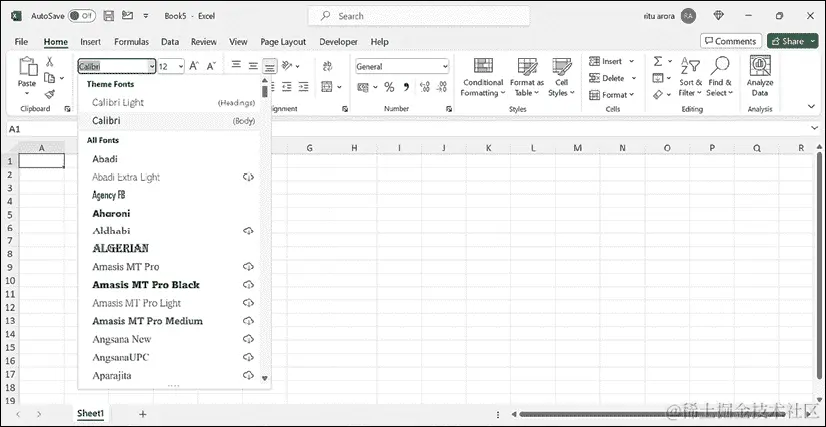Click the Copy icon
This screenshot has height=427, width=826.
50,78
